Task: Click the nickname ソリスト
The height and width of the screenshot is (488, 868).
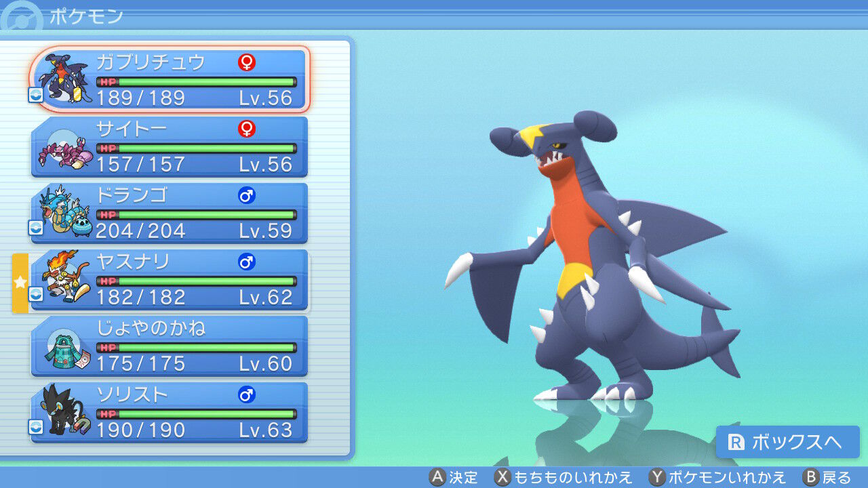Action: 132,394
